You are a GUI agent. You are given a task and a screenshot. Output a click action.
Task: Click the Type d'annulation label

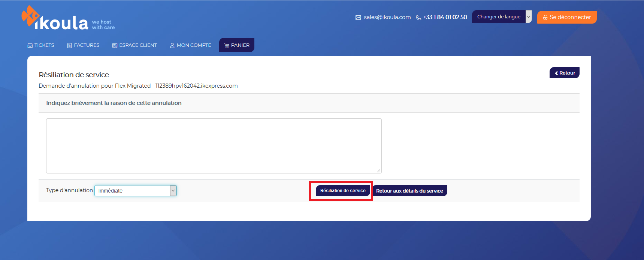[x=69, y=190]
